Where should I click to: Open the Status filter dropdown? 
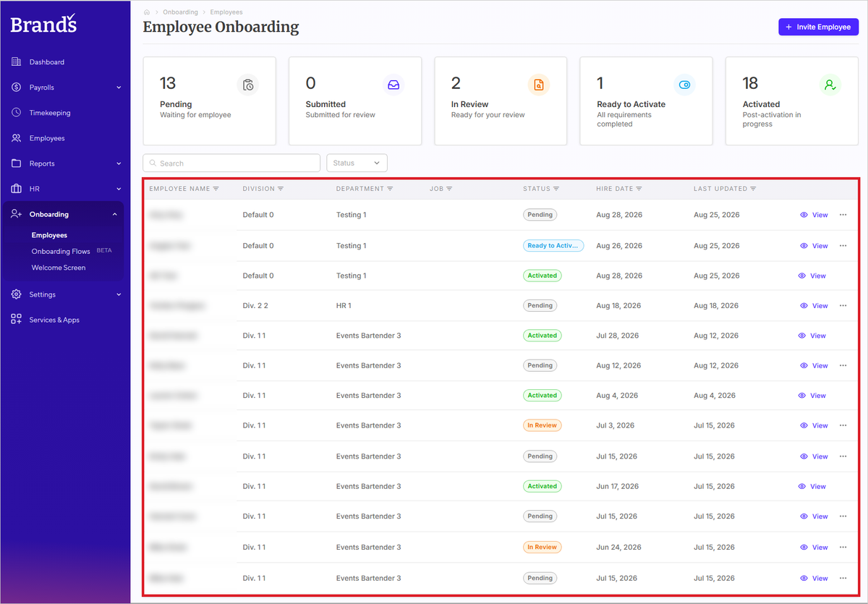[x=357, y=163]
